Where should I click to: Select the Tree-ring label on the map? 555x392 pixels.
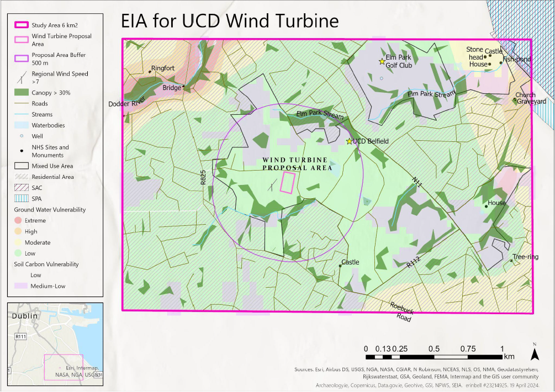tap(525, 257)
